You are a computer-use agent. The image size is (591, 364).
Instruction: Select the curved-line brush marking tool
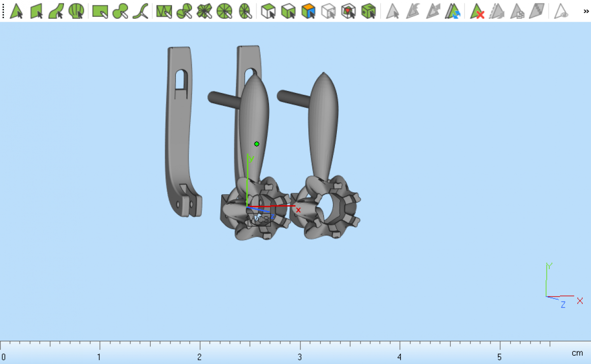pyautogui.click(x=140, y=11)
